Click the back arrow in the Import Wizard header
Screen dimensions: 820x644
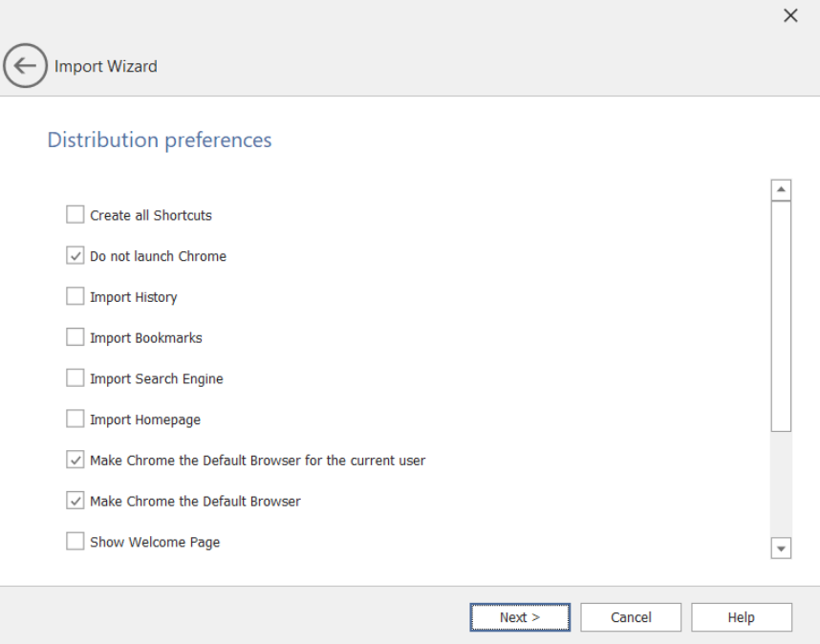26,66
